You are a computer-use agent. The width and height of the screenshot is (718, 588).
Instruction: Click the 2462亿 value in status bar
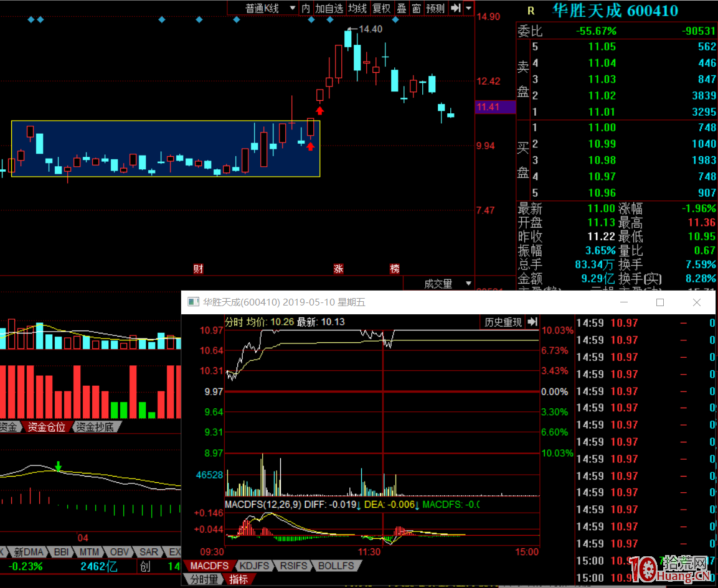tap(99, 566)
